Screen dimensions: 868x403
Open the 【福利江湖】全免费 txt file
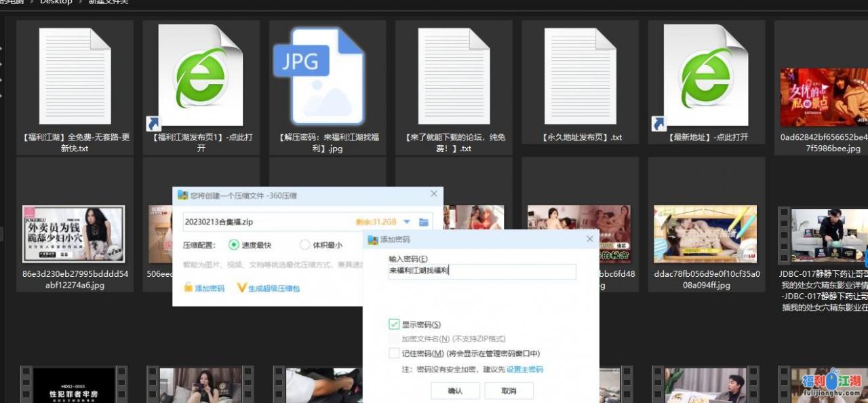pos(75,75)
